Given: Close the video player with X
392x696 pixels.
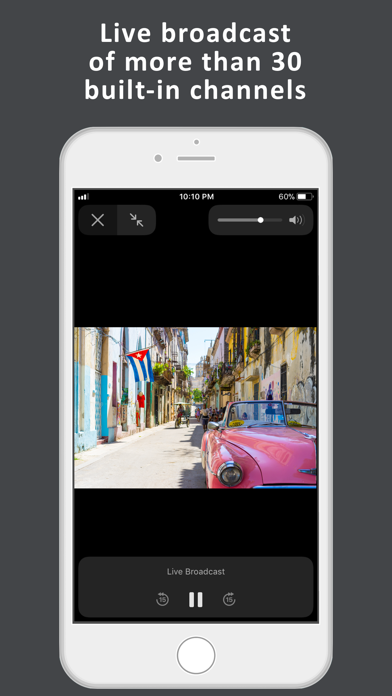Looking at the screenshot, I should [x=98, y=220].
